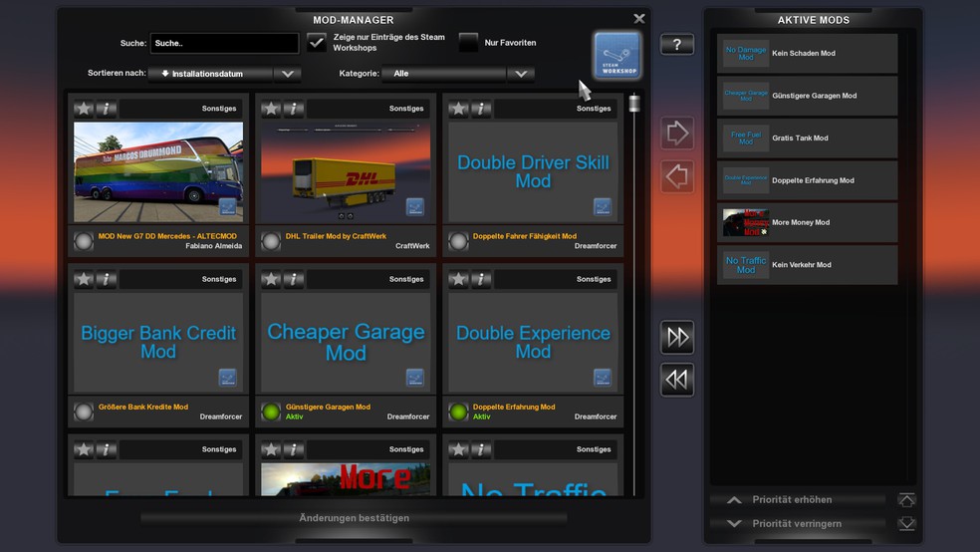Move mod to top priority icon

click(x=906, y=499)
